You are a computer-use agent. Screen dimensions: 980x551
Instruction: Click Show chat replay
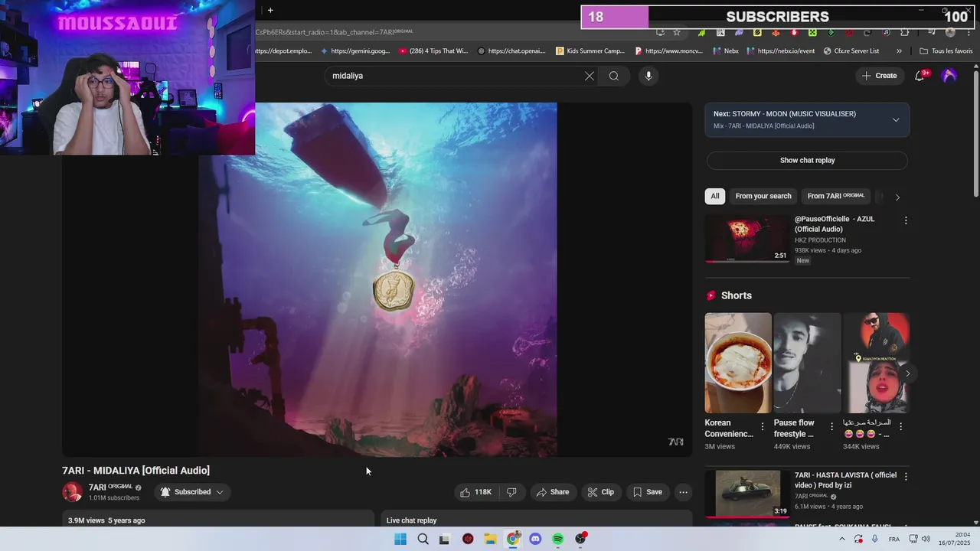coord(807,160)
